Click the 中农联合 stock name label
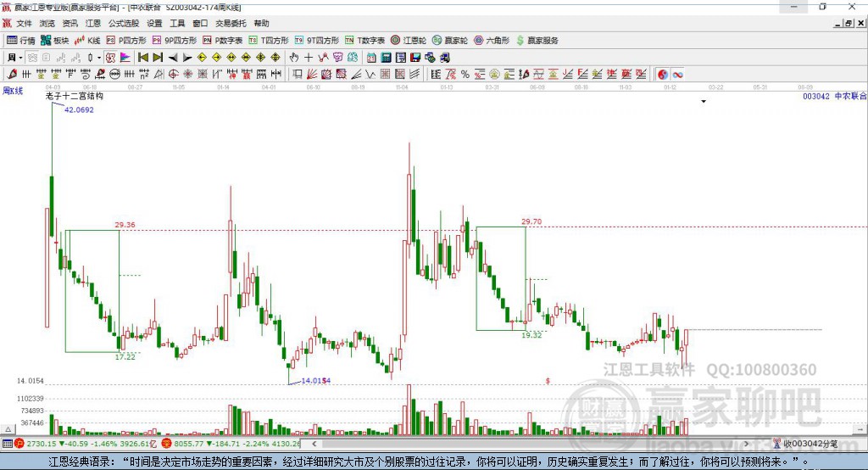 point(850,96)
